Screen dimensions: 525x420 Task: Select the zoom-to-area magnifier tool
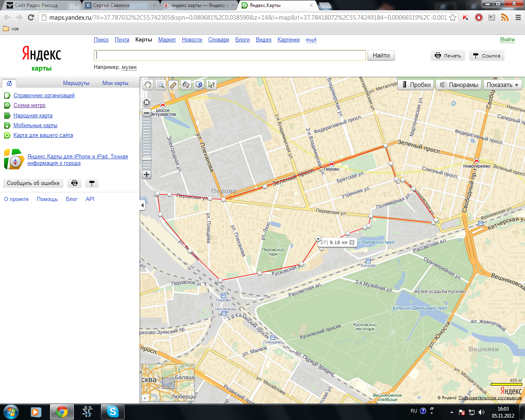160,85
